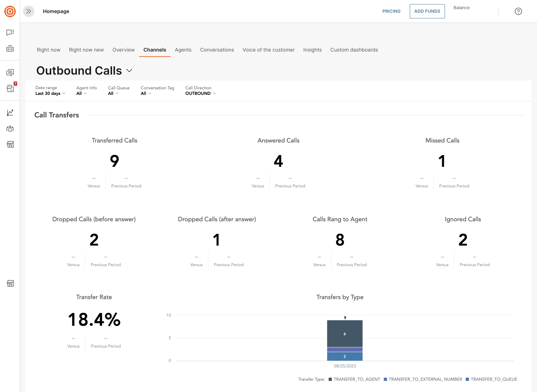Click the Transferred Calls value 9
This screenshot has height=392, width=537.
pos(115,161)
